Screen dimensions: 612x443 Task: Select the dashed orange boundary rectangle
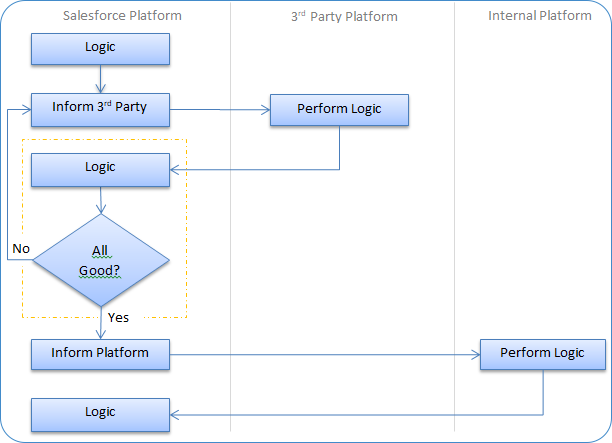(x=186, y=240)
